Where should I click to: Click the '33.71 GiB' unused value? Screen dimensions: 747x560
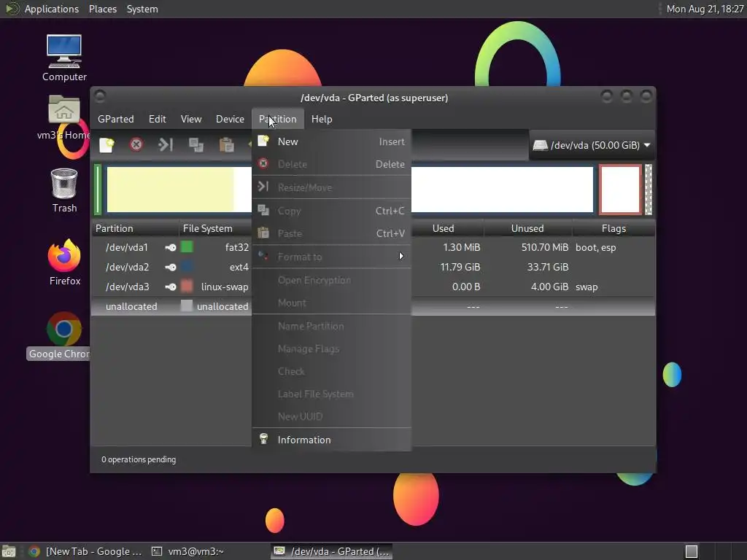coord(547,267)
